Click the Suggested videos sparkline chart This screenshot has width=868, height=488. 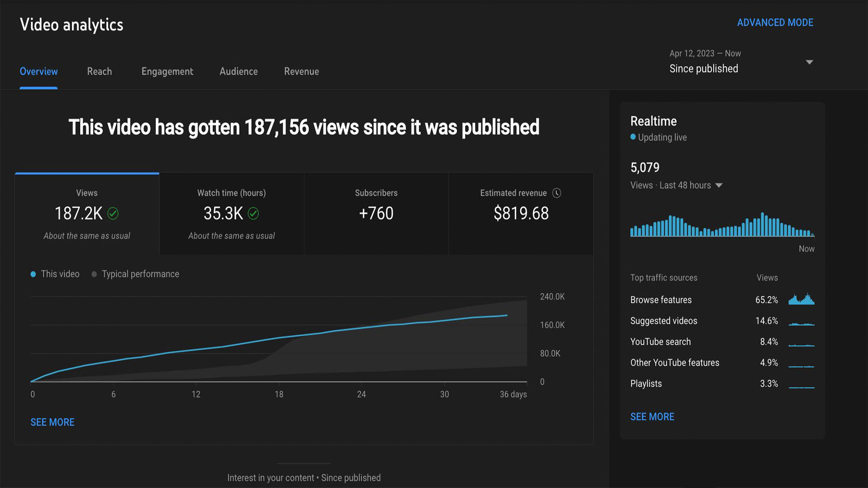[801, 324]
